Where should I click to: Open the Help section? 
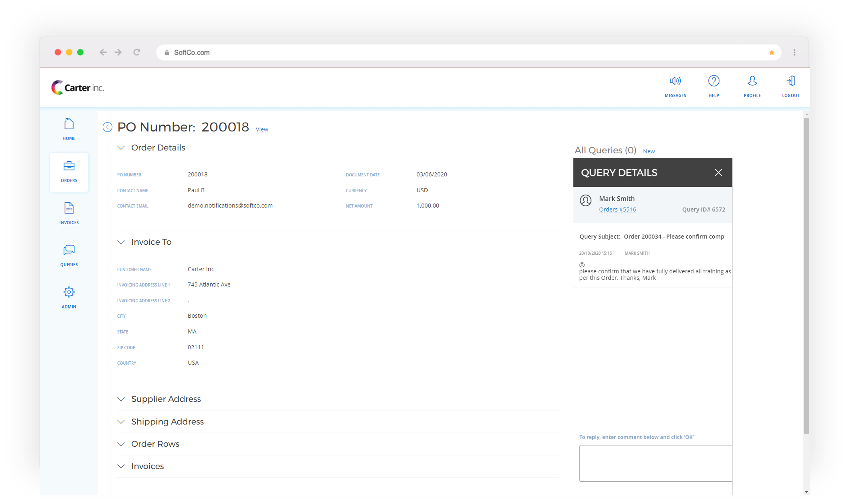click(714, 86)
